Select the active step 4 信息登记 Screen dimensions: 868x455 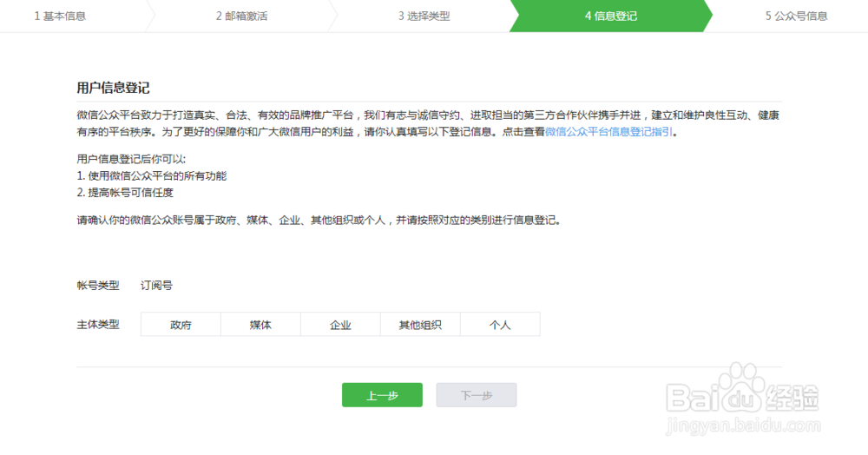pyautogui.click(x=610, y=16)
